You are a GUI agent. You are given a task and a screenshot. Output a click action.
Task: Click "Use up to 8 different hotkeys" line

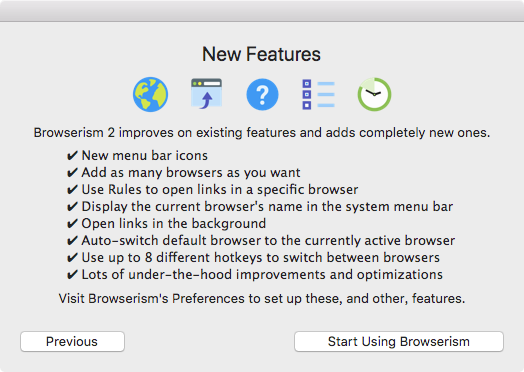(261, 258)
